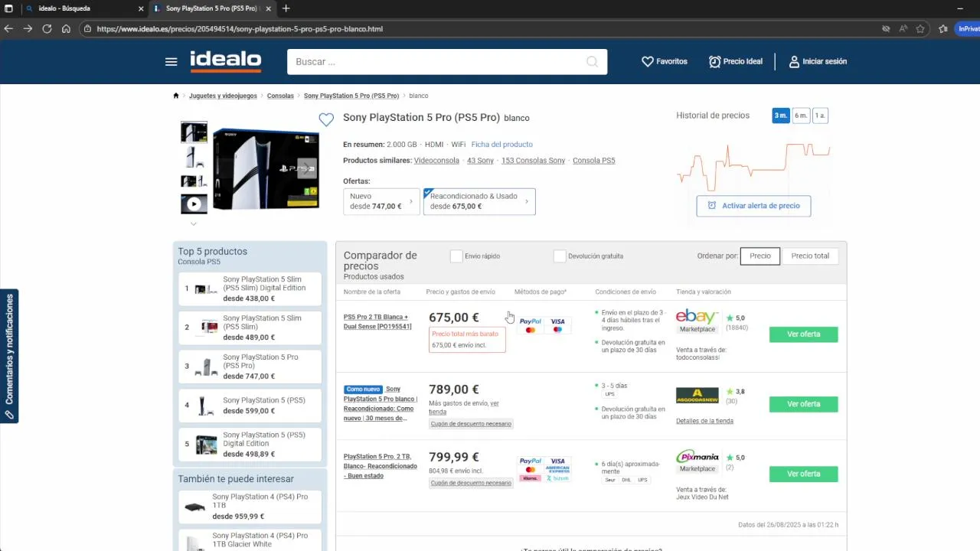Screen dimensions: 980x551
Task: Reload the page with browser refresh icon
Action: [x=47, y=29]
